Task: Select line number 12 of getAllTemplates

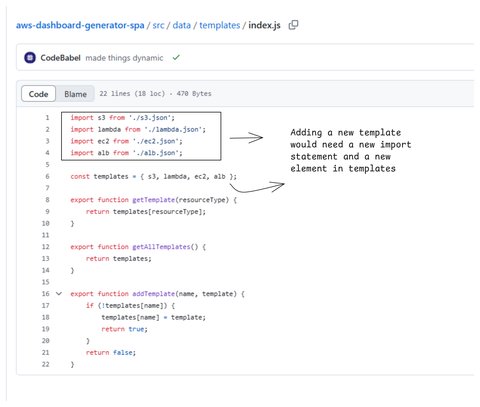Action: click(x=46, y=247)
